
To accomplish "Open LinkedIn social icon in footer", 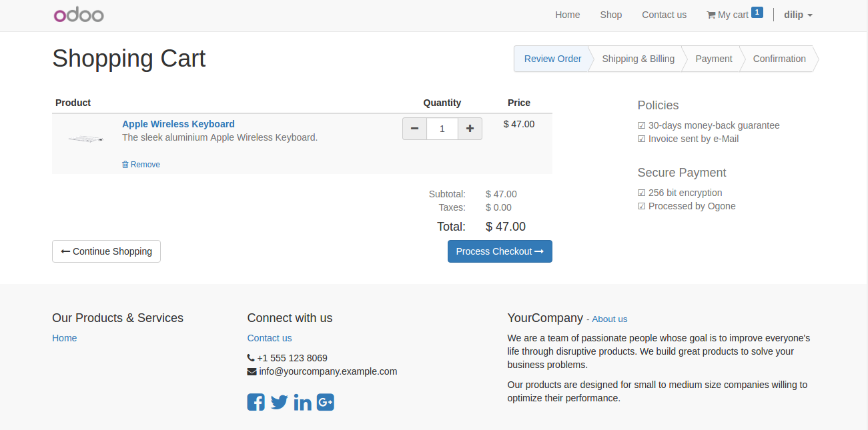I will tap(302, 402).
